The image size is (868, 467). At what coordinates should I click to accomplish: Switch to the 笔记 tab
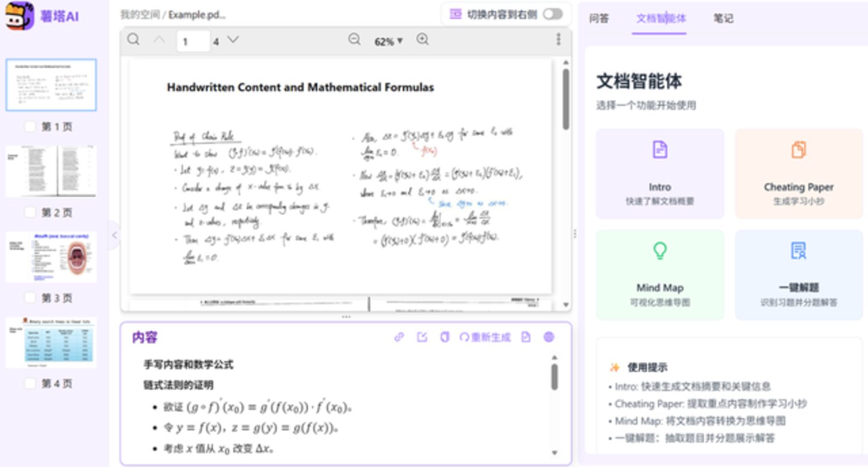pos(723,18)
